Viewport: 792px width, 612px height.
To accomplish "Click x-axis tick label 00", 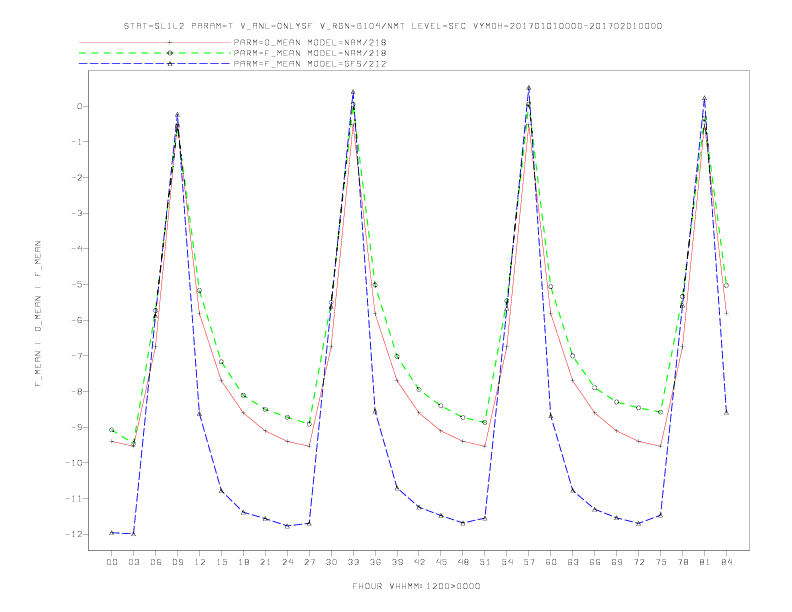I will click(x=112, y=562).
